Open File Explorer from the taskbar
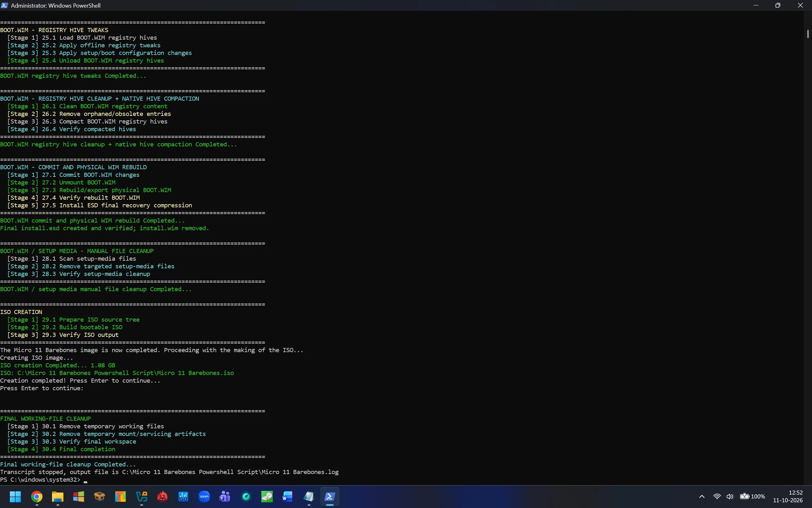The image size is (812, 508). point(58,496)
